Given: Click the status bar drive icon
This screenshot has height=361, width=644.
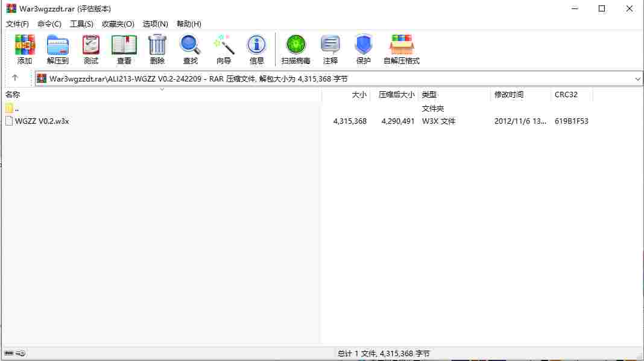Looking at the screenshot, I should coord(9,353).
